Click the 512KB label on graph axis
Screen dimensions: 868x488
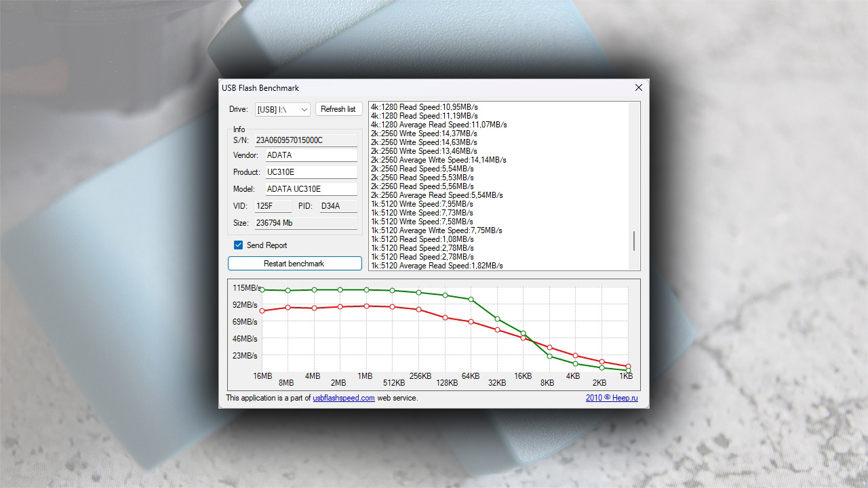394,383
